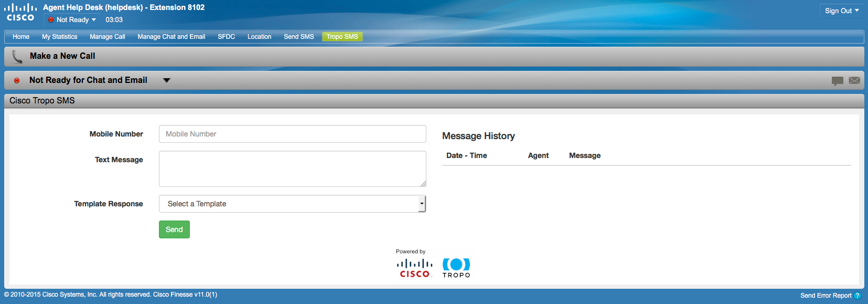Select the Tropo SMS tab
This screenshot has height=304, width=868.
[342, 37]
